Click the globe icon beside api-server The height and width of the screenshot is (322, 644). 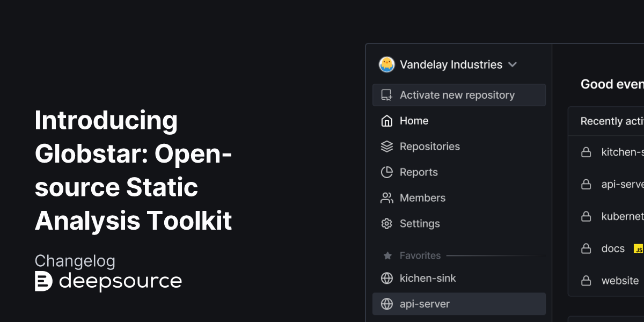tap(386, 304)
